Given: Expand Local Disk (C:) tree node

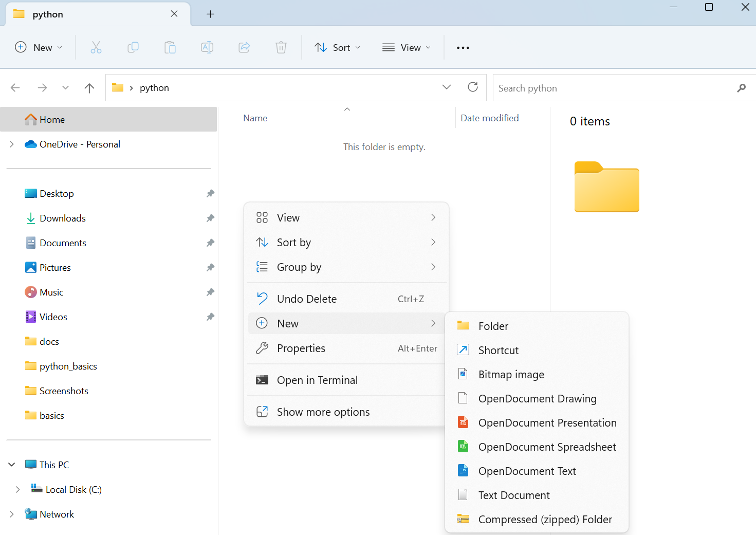Looking at the screenshot, I should coord(18,490).
